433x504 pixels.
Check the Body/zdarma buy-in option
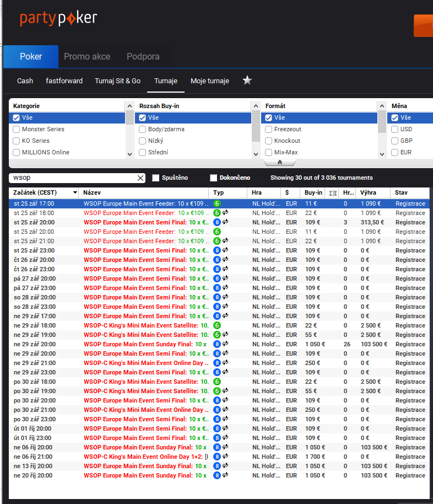pos(142,129)
